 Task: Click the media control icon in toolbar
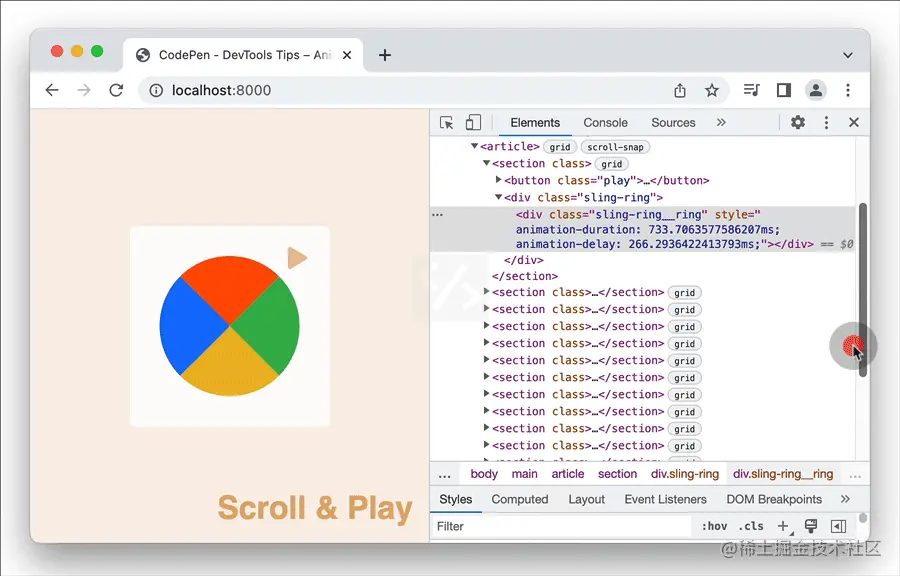pos(751,90)
